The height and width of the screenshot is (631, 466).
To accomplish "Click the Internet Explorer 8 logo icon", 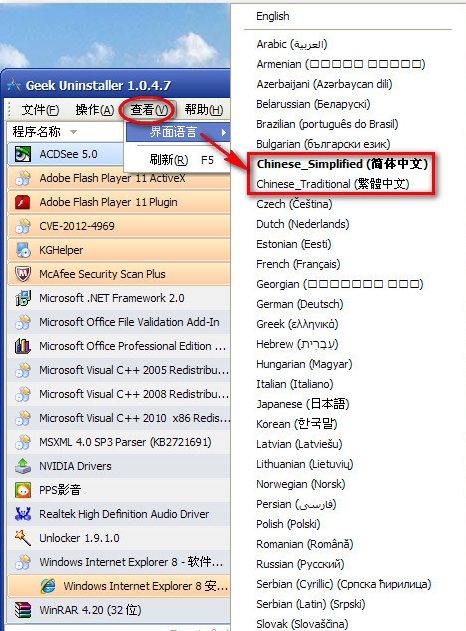I will [47, 586].
